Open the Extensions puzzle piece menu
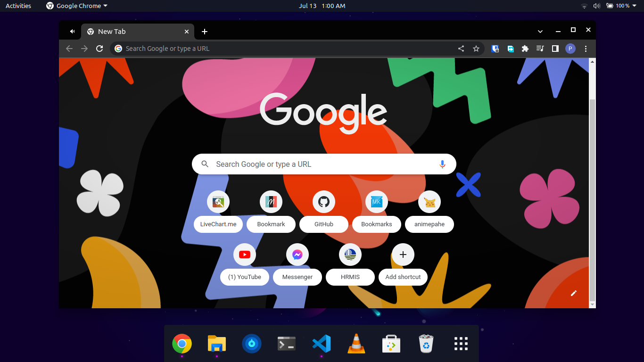The image size is (644, 362). pyautogui.click(x=525, y=49)
